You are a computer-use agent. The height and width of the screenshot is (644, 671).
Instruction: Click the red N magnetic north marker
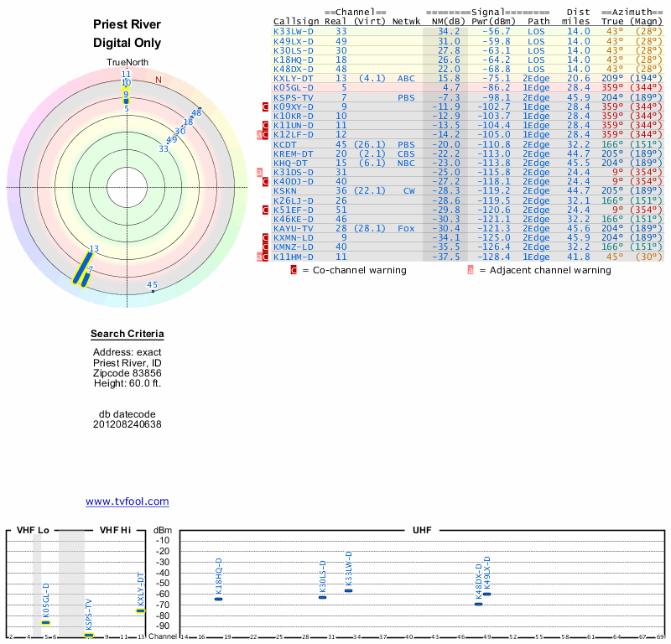tap(158, 80)
